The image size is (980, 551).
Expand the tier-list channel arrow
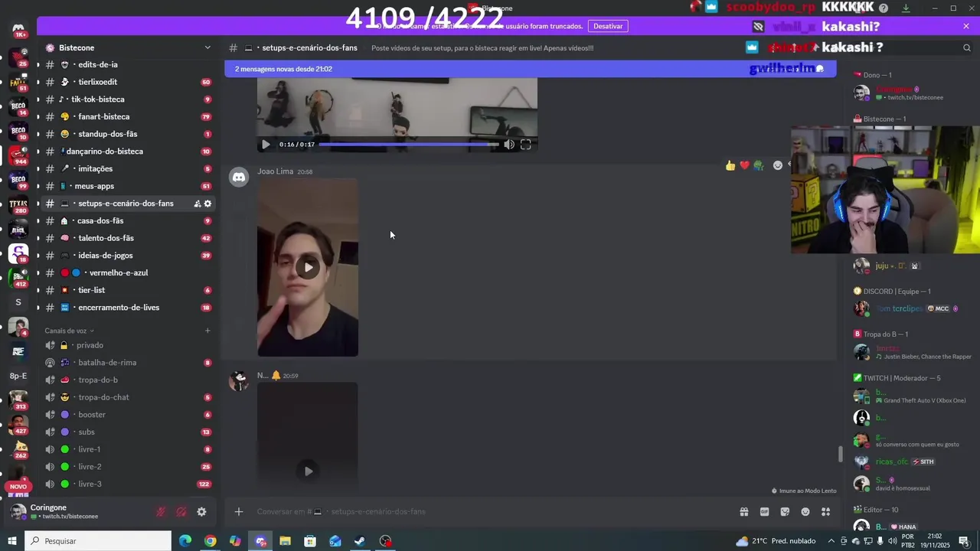38,290
